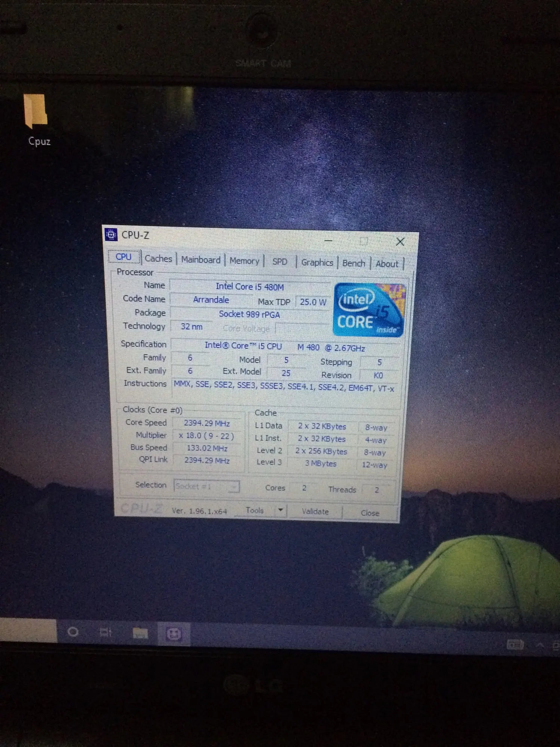Viewport: 560px width, 747px height.
Task: Click the L1 Data "8-way" associativity
Action: point(376,428)
